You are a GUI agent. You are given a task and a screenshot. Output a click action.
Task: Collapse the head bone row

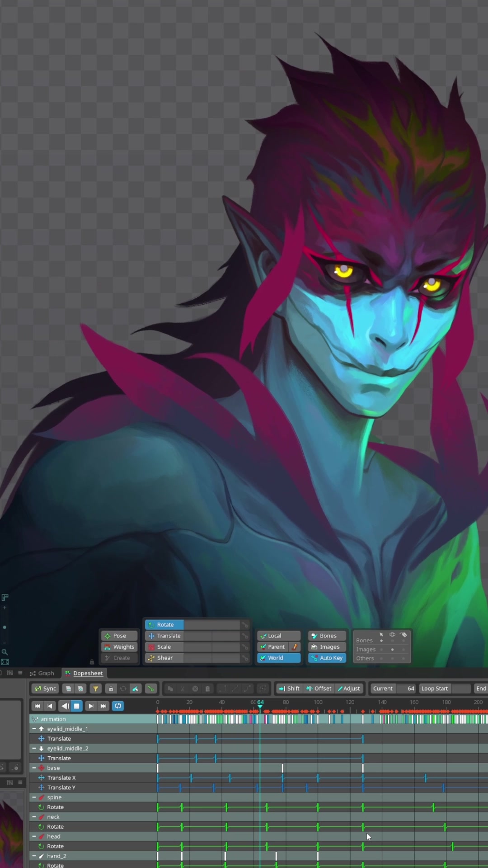(x=34, y=836)
